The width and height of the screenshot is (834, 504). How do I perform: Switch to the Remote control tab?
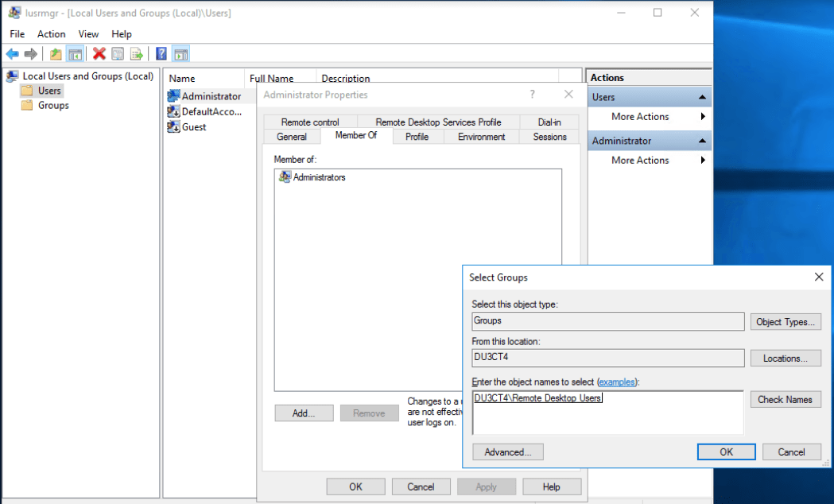[x=310, y=122]
